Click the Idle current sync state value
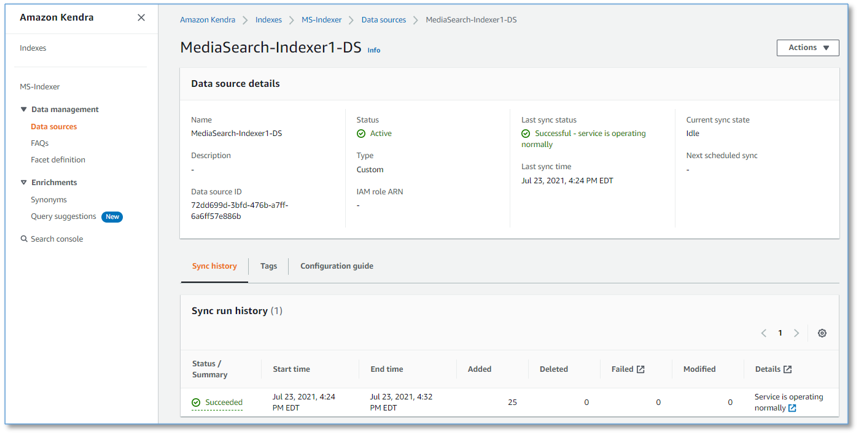The width and height of the screenshot is (857, 433). (692, 133)
